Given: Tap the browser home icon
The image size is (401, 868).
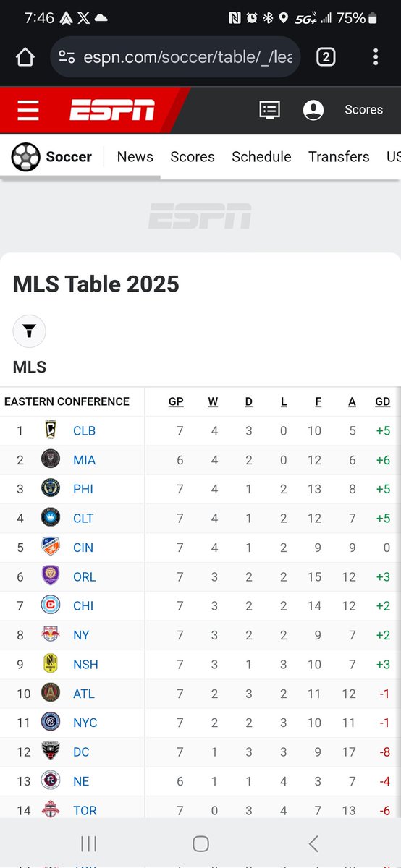Looking at the screenshot, I should coord(25,57).
